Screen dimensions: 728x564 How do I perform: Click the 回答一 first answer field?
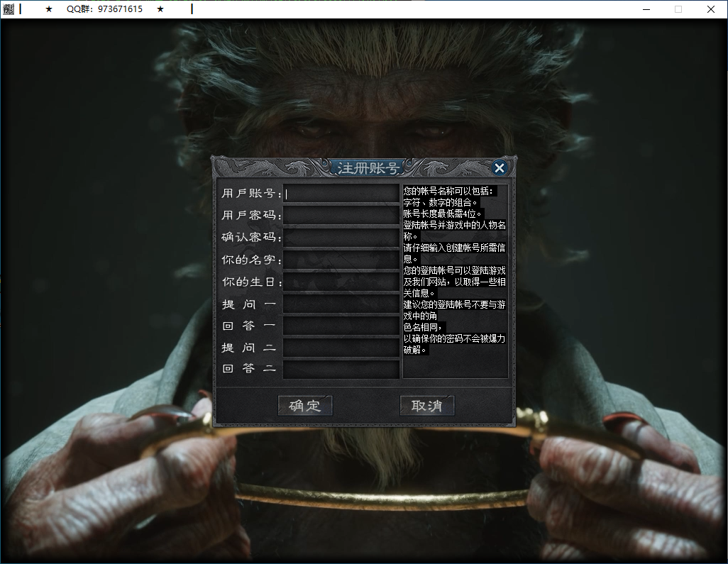[341, 326]
